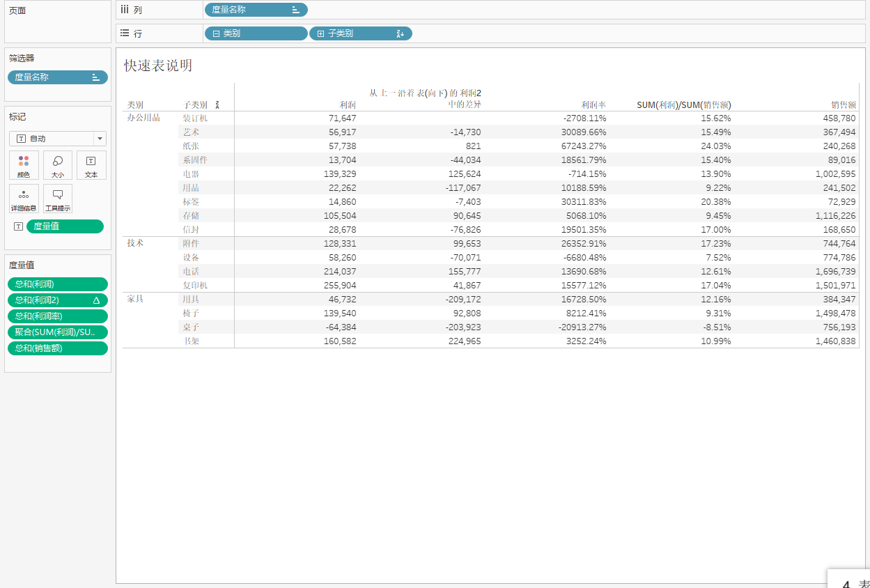Click the 纸张 subcategory row
Screen dimensions: 870x588
[191, 146]
